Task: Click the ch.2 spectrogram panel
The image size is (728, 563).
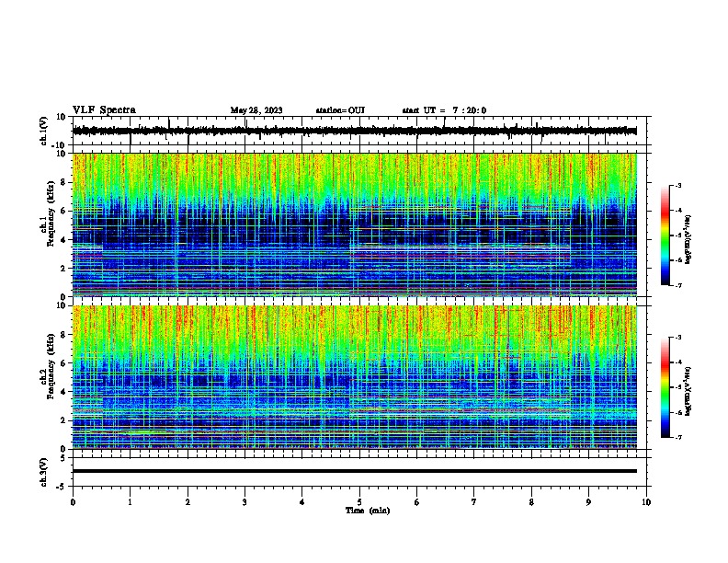Action: (354, 377)
